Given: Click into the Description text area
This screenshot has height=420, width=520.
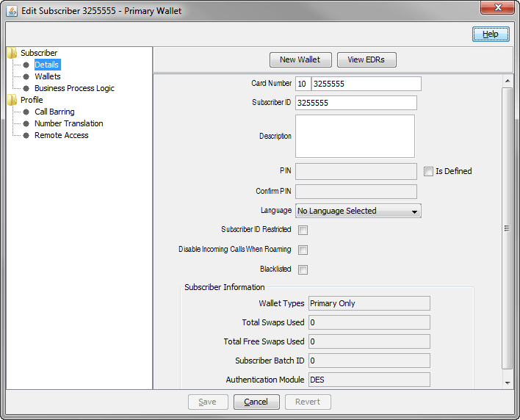Looking at the screenshot, I should (355, 137).
